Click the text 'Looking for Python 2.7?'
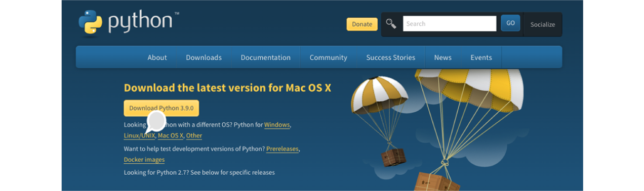Viewport: 644px width, 191px height. tap(156, 173)
